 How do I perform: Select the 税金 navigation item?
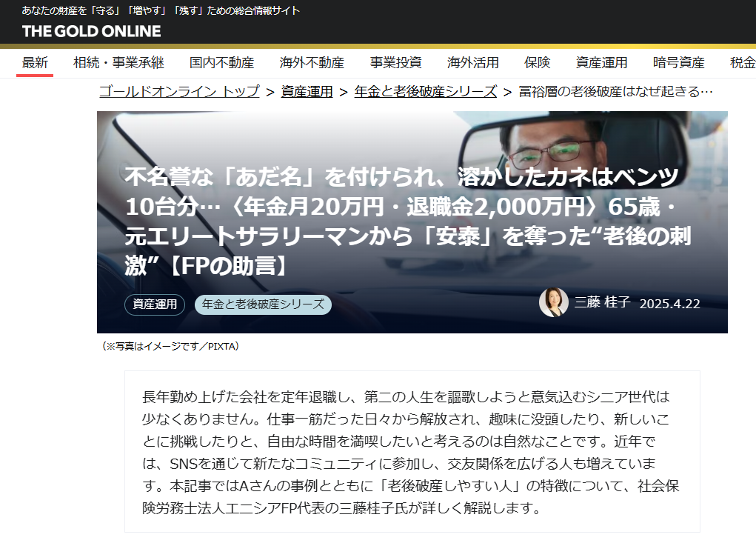743,63
